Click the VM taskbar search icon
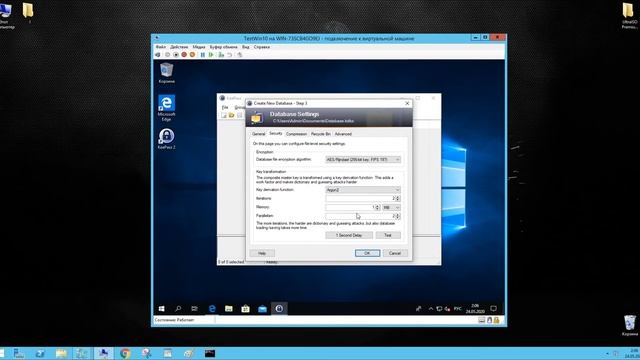 tap(178, 309)
